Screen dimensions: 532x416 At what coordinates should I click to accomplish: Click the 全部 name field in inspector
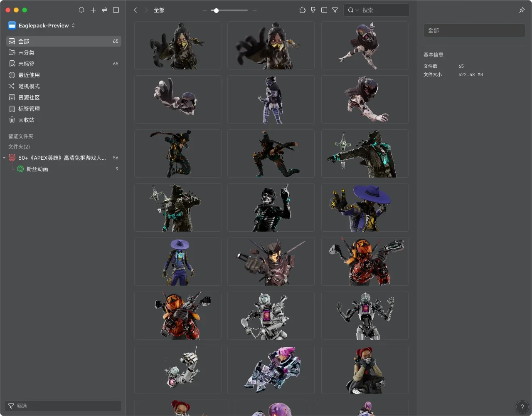474,30
